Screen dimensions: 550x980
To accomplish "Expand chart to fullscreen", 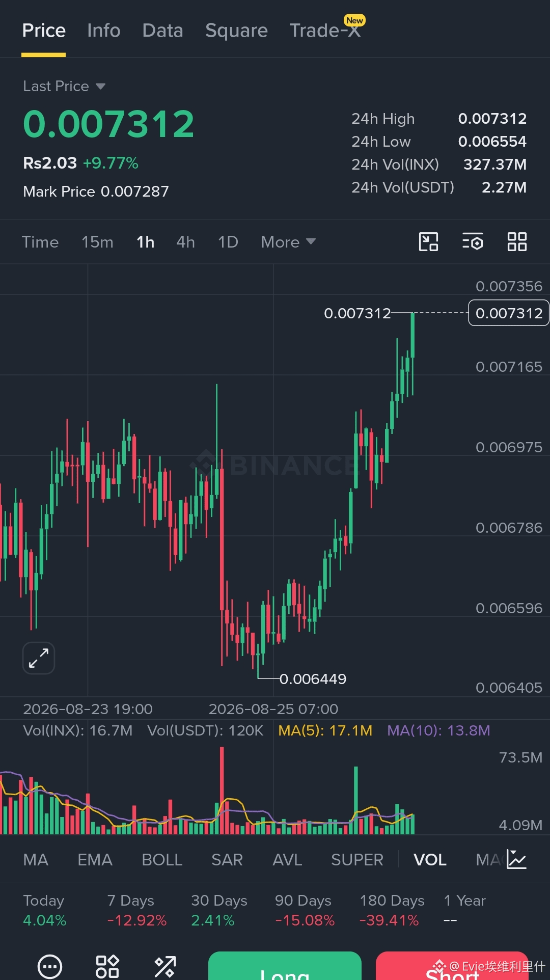I will (39, 658).
